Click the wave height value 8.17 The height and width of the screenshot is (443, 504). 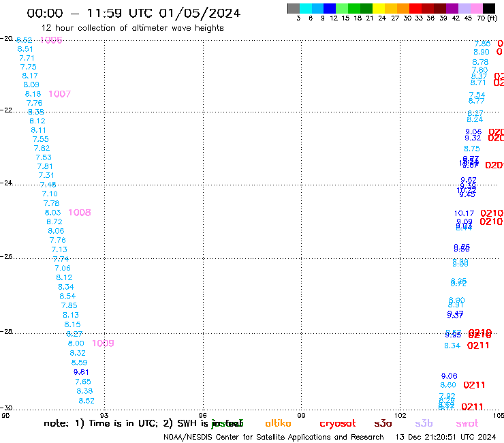click(x=30, y=76)
